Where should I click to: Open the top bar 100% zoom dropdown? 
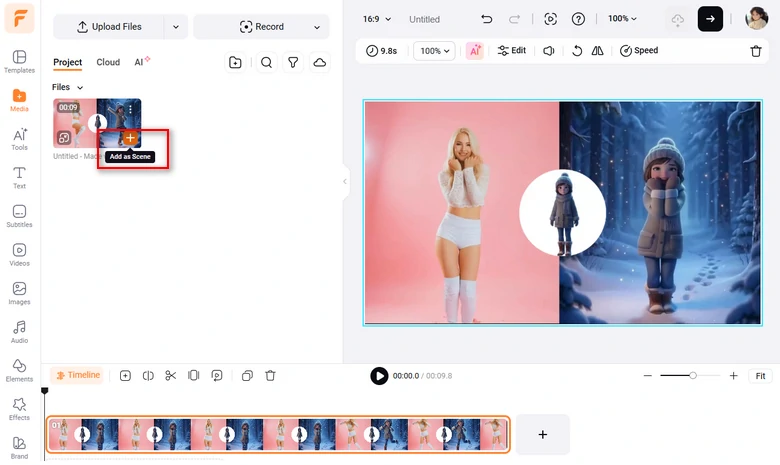point(622,18)
